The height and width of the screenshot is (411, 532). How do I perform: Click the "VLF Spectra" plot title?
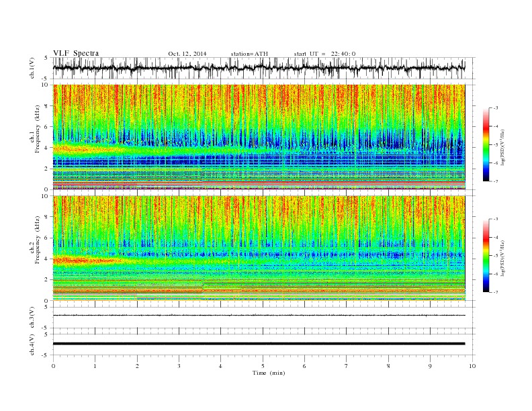76,53
